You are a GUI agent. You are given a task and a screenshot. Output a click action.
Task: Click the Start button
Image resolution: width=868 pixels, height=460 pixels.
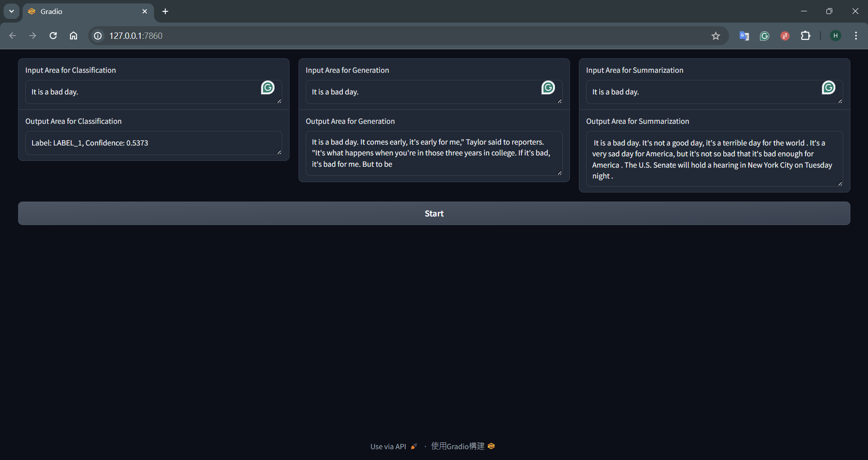pyautogui.click(x=434, y=213)
